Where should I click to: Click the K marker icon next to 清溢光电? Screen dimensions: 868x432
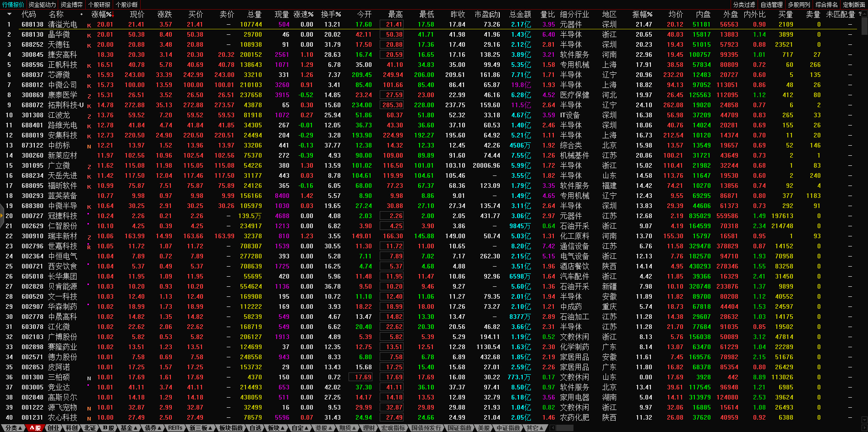89,25
